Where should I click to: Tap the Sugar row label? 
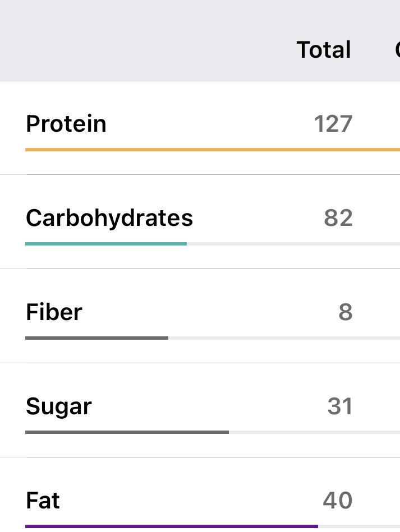pos(58,406)
